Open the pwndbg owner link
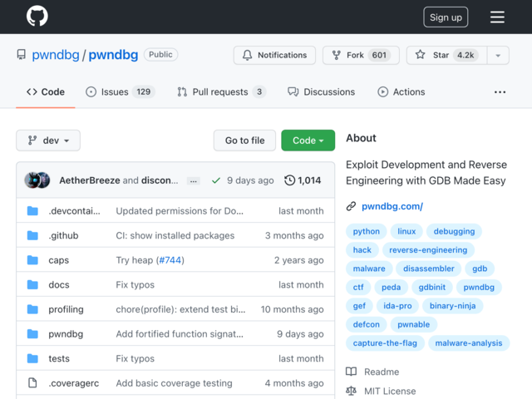The image size is (532, 399). coord(56,55)
